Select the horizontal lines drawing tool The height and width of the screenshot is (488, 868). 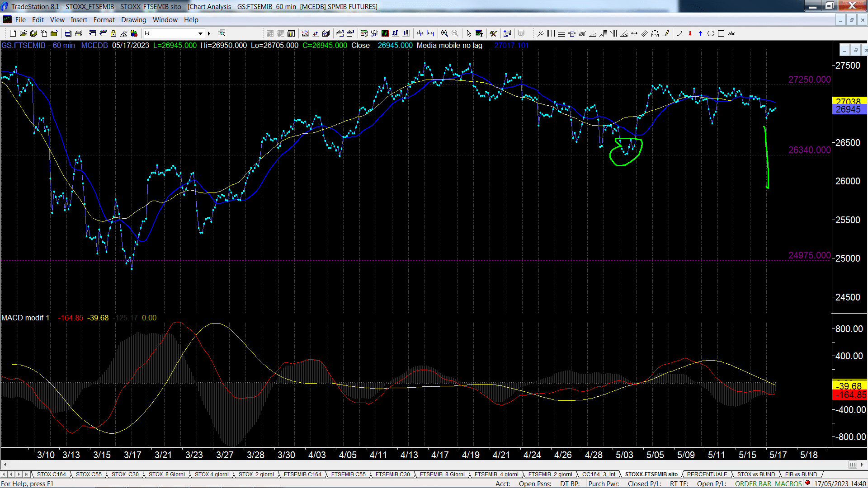561,33
